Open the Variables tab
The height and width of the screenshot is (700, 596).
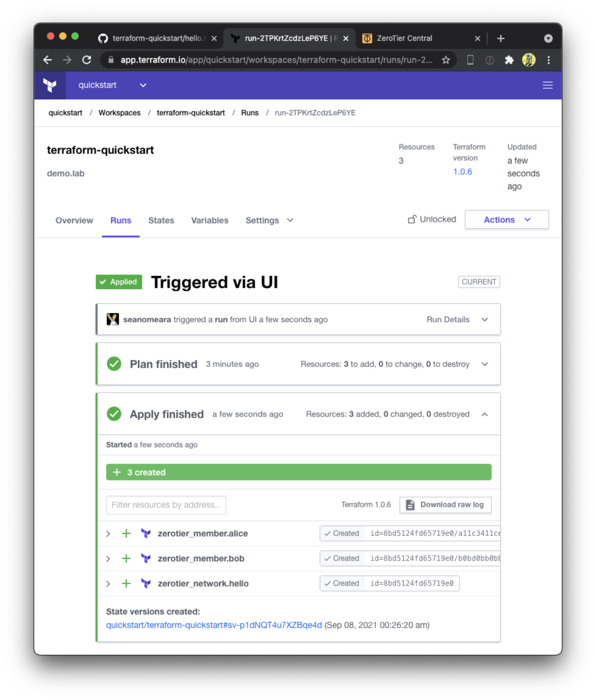(210, 220)
